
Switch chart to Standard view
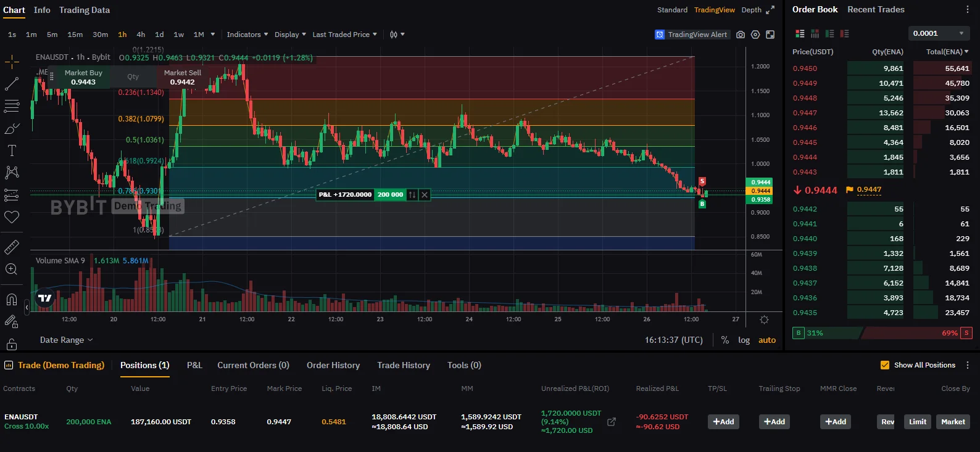(x=672, y=10)
